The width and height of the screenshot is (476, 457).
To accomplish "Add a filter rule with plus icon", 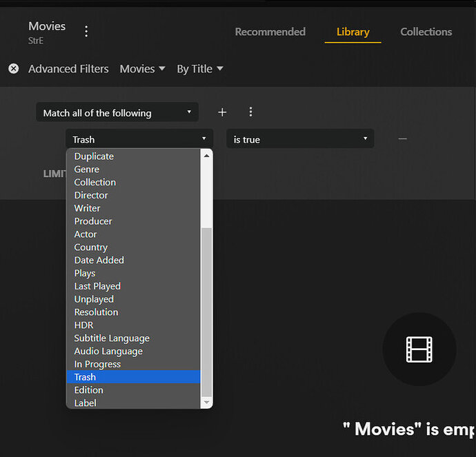I will point(222,112).
